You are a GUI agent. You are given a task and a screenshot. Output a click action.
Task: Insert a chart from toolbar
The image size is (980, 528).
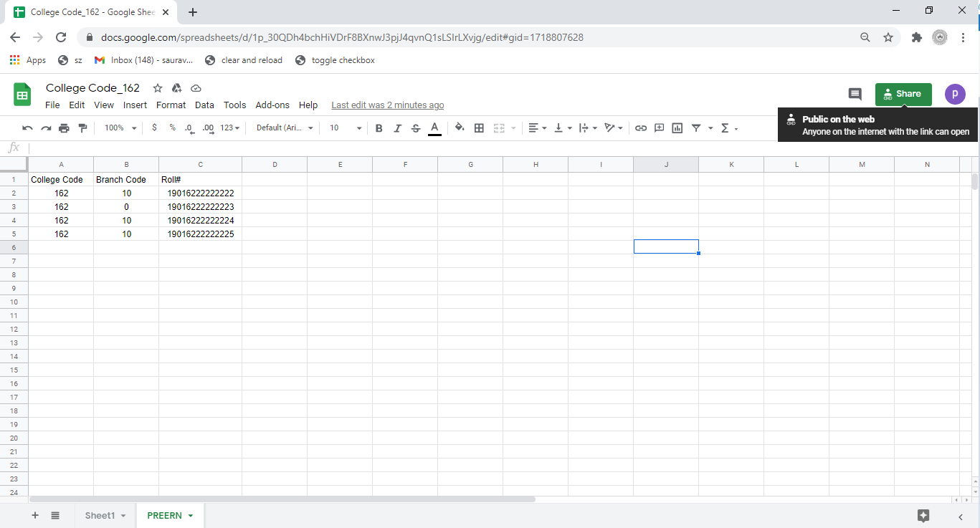pyautogui.click(x=677, y=128)
